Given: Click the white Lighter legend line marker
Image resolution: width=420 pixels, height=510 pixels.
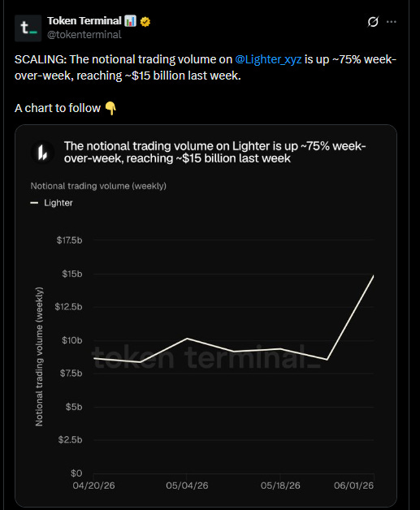Looking at the screenshot, I should click(x=34, y=203).
